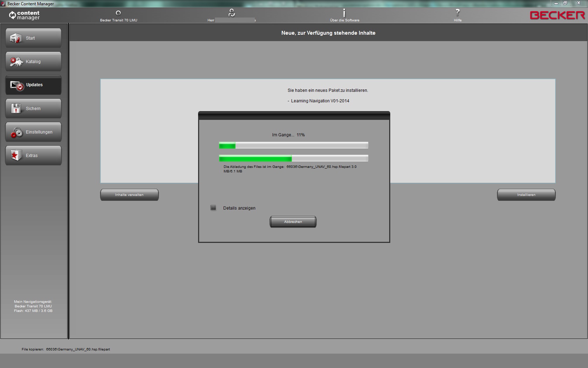Image resolution: width=588 pixels, height=368 pixels.
Task: Click the Sichern floppy disk icon
Action: pos(16,109)
